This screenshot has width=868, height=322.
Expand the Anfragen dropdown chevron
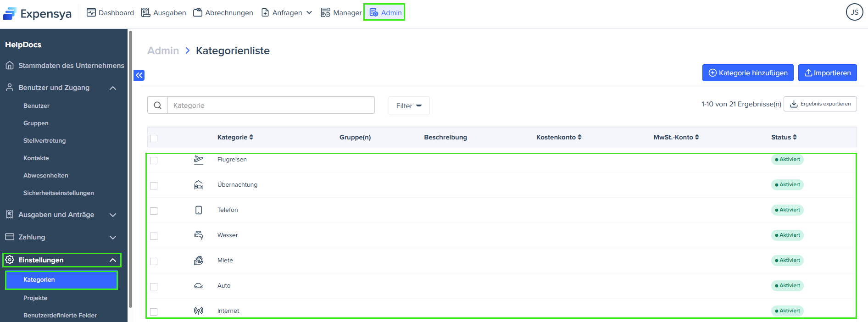309,12
